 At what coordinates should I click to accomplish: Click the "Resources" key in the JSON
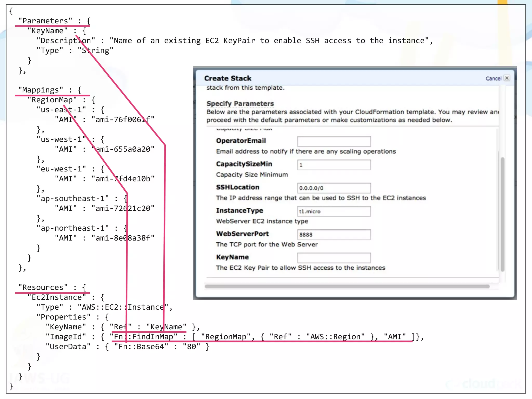pyautogui.click(x=43, y=287)
